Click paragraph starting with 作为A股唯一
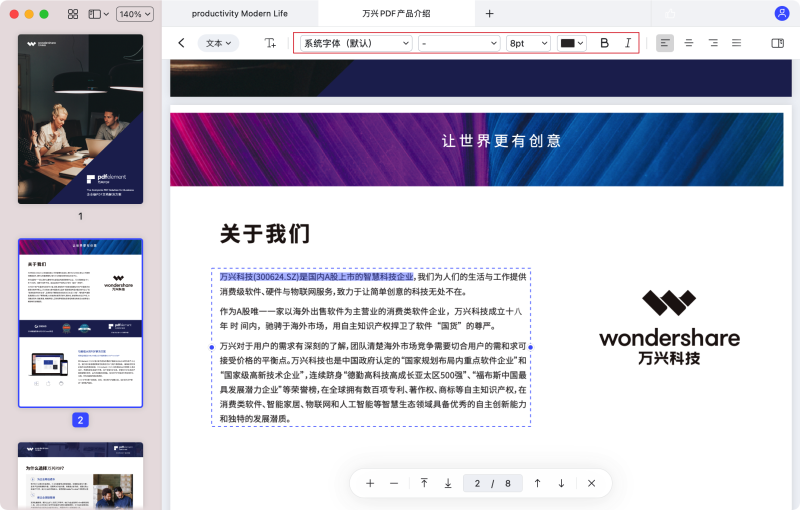Viewport: 800px width, 510px height. coord(371,319)
